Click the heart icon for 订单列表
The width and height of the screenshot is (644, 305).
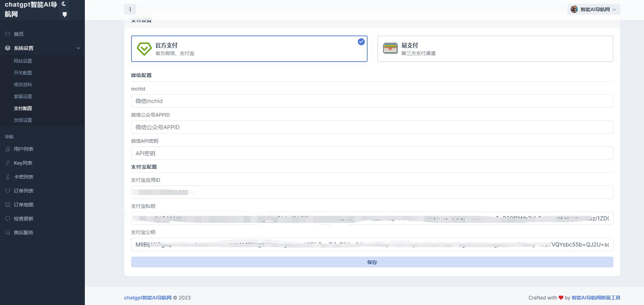pos(8,191)
